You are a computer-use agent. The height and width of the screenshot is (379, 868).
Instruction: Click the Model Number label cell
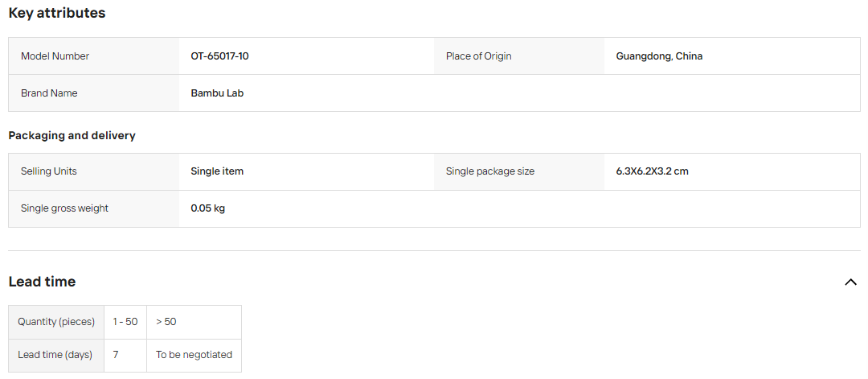tap(94, 56)
